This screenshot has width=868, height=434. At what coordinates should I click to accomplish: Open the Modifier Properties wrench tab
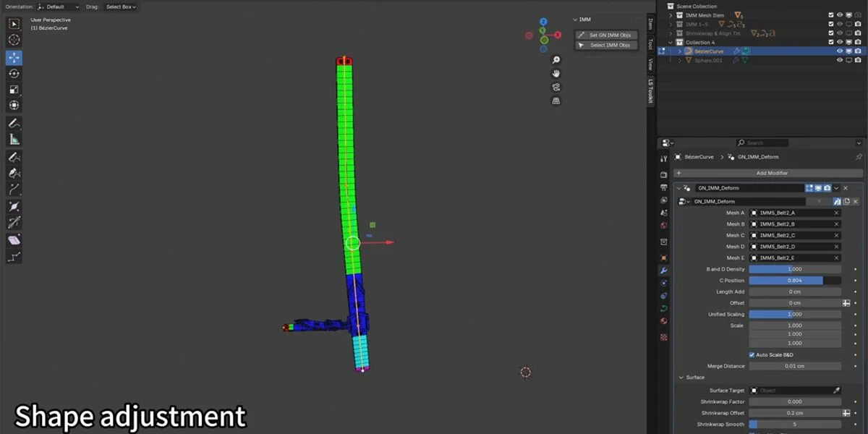(x=663, y=270)
